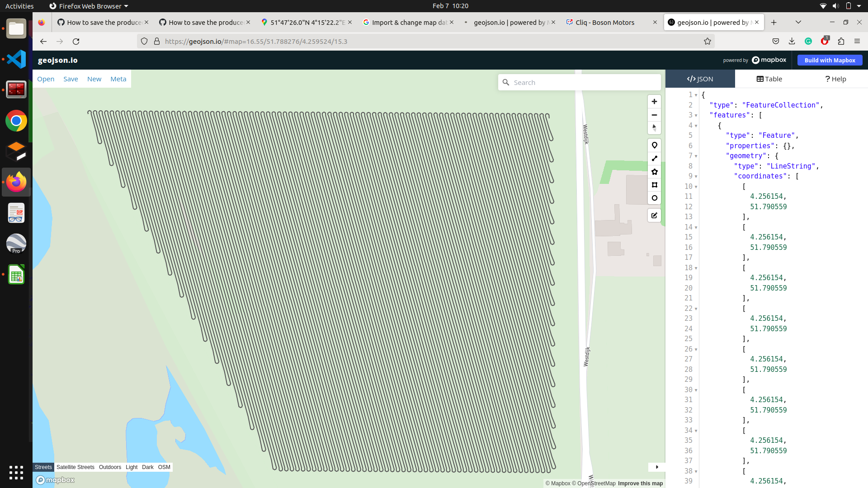868x488 pixels.
Task: Click inside the map search field
Action: point(579,82)
